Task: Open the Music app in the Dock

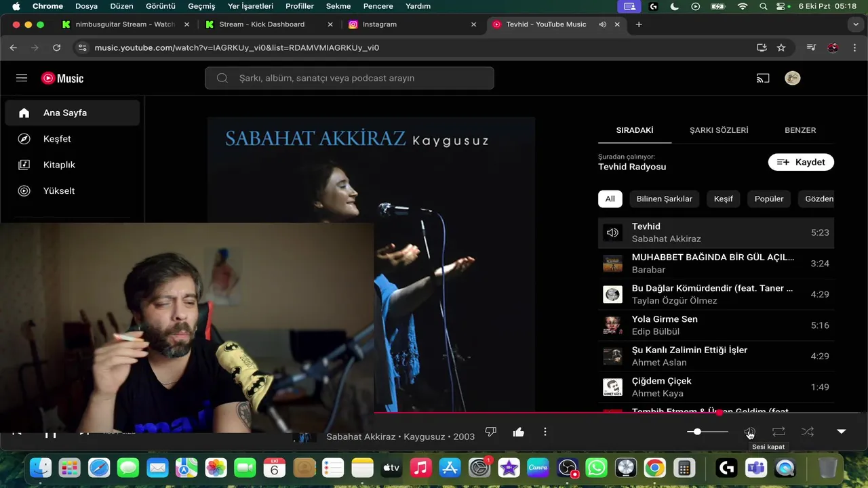Action: [421, 468]
